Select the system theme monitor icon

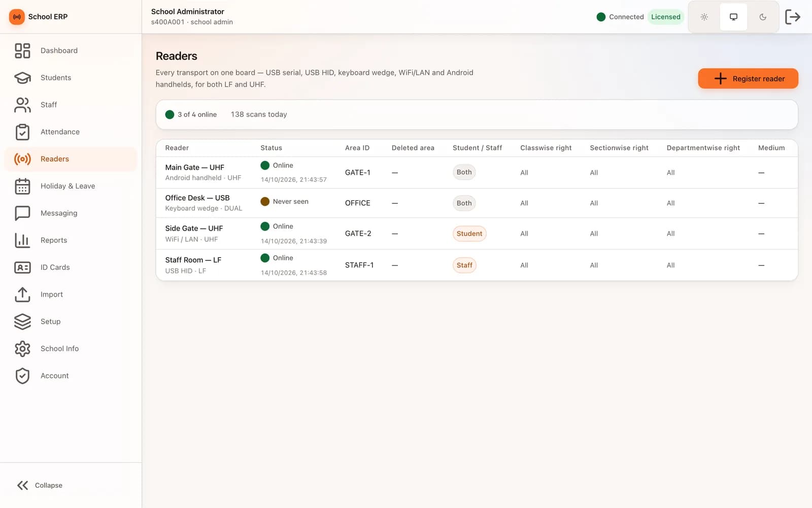(733, 17)
